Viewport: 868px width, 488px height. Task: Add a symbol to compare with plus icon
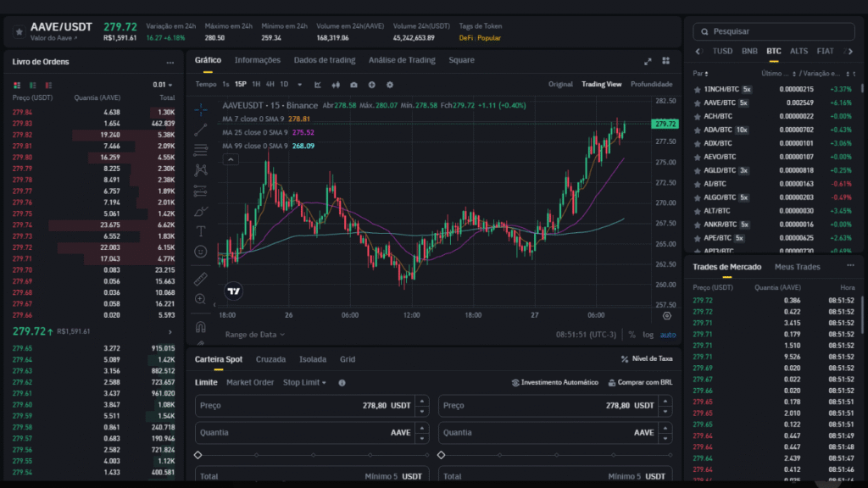point(371,85)
